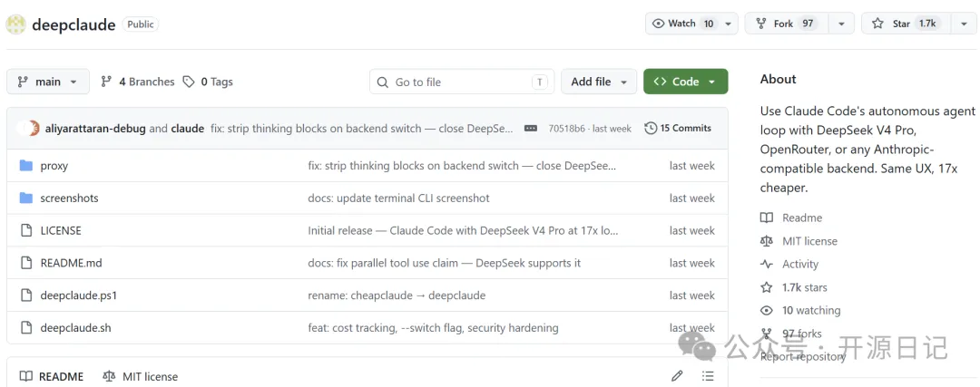Expand commit message with ellipsis button
This screenshot has width=980, height=387.
tap(531, 129)
